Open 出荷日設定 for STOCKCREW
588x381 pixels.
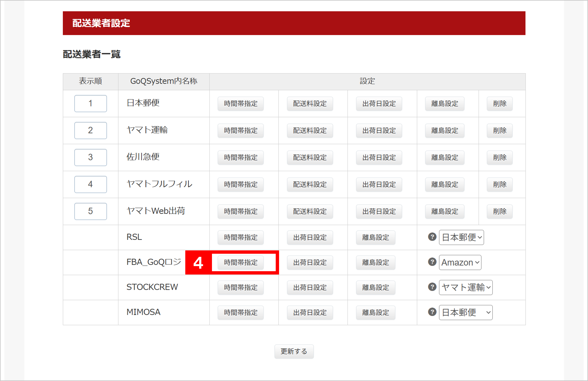coord(310,288)
